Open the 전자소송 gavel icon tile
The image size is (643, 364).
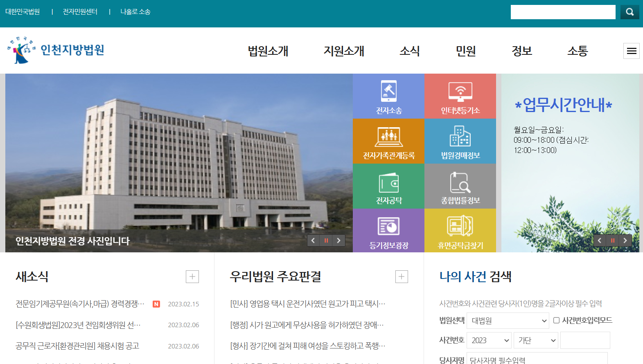coord(388,96)
